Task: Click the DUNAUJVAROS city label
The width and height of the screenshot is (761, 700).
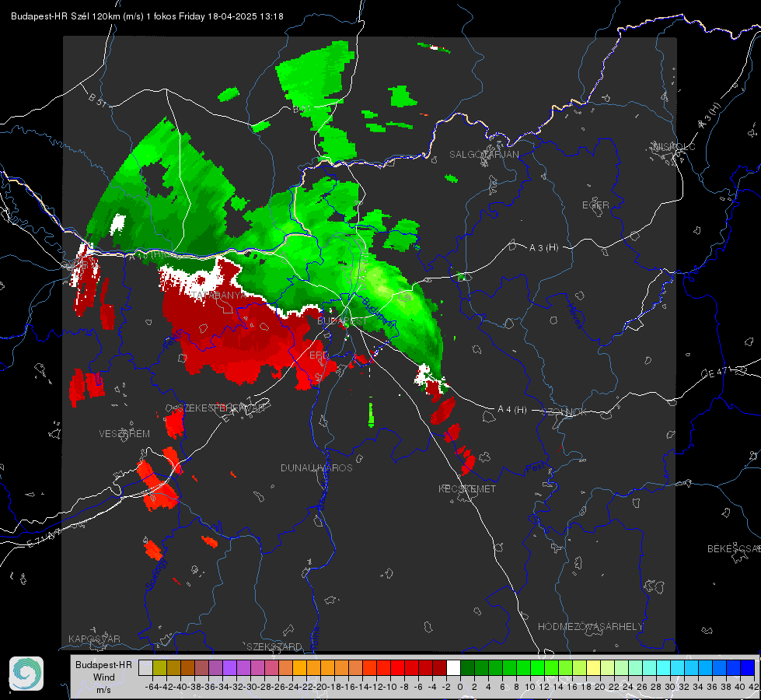Action: click(x=316, y=467)
